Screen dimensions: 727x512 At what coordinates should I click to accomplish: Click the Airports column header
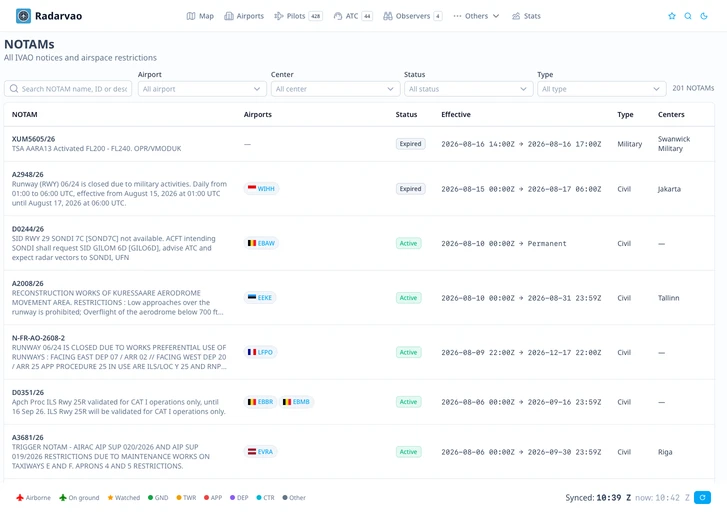258,114
